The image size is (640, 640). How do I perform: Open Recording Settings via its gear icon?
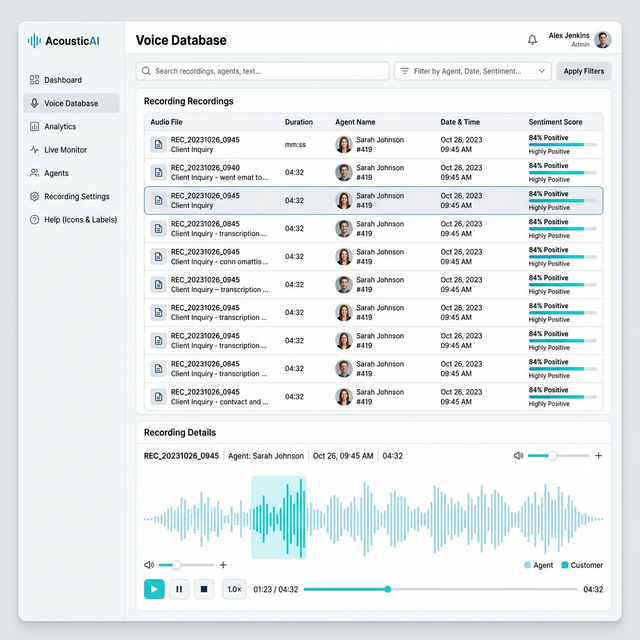click(x=34, y=197)
